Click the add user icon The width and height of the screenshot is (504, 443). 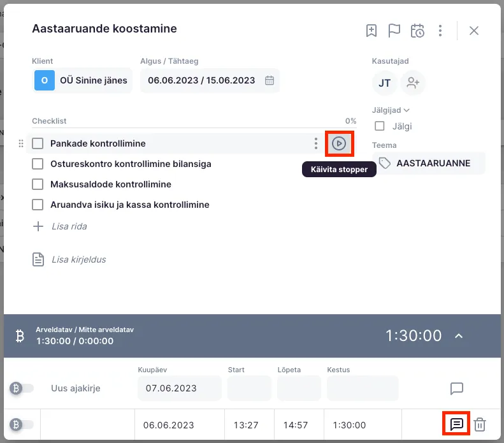click(x=413, y=83)
